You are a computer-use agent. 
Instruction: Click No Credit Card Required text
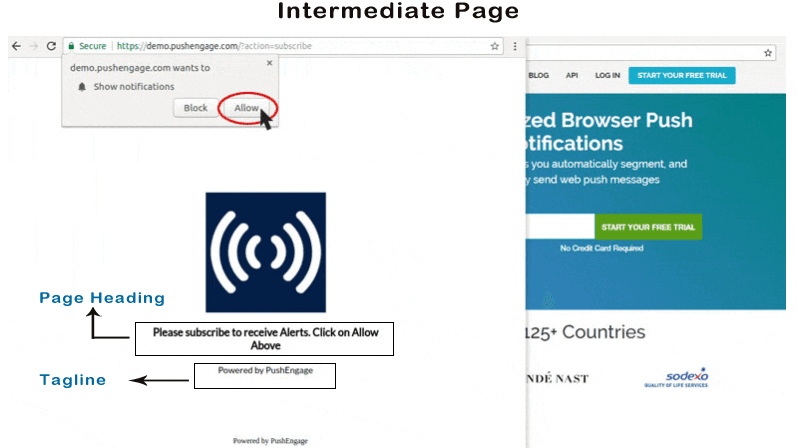pyautogui.click(x=602, y=248)
